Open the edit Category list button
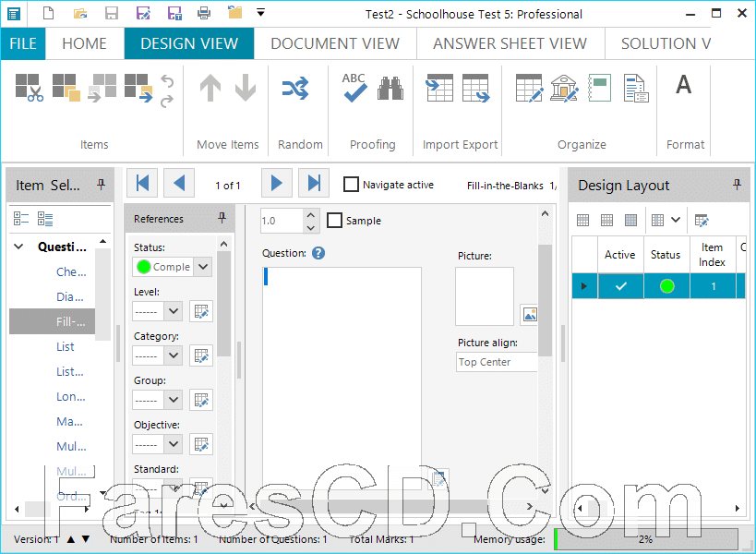The image size is (756, 554). (201, 355)
